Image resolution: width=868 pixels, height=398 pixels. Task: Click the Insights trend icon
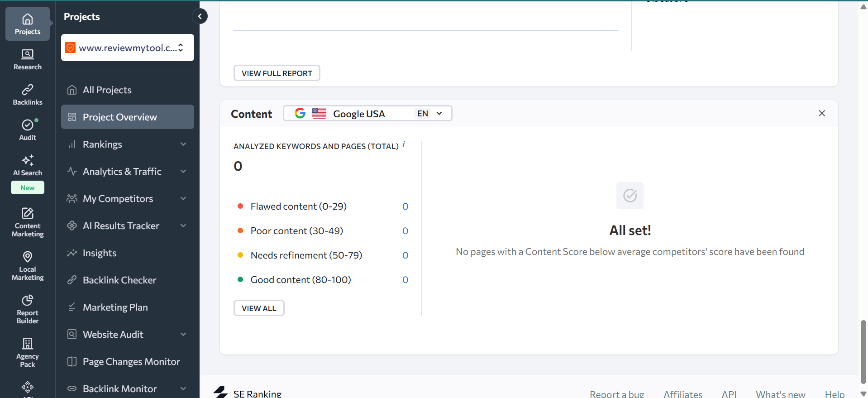(72, 253)
